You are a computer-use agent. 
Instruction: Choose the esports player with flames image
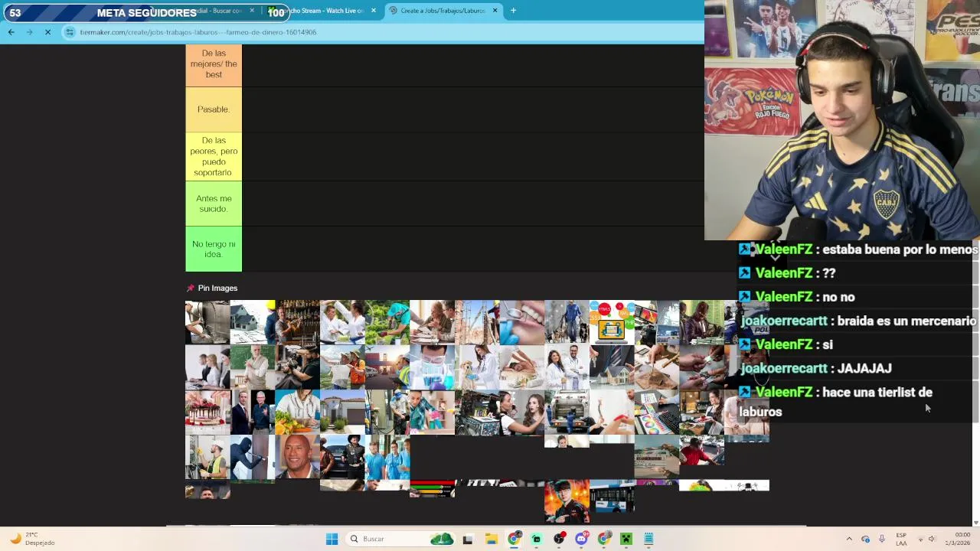[x=567, y=501]
